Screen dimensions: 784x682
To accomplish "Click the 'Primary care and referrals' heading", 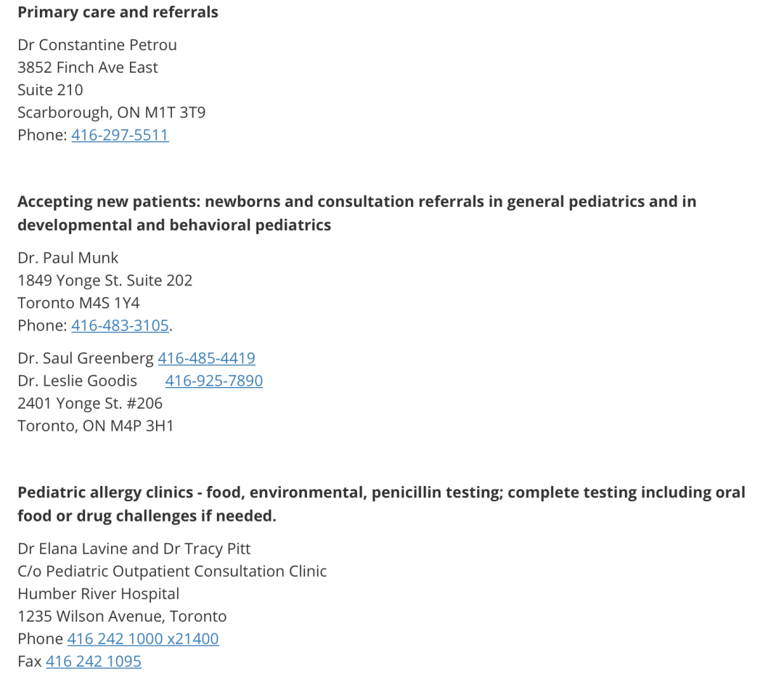I will tap(118, 12).
